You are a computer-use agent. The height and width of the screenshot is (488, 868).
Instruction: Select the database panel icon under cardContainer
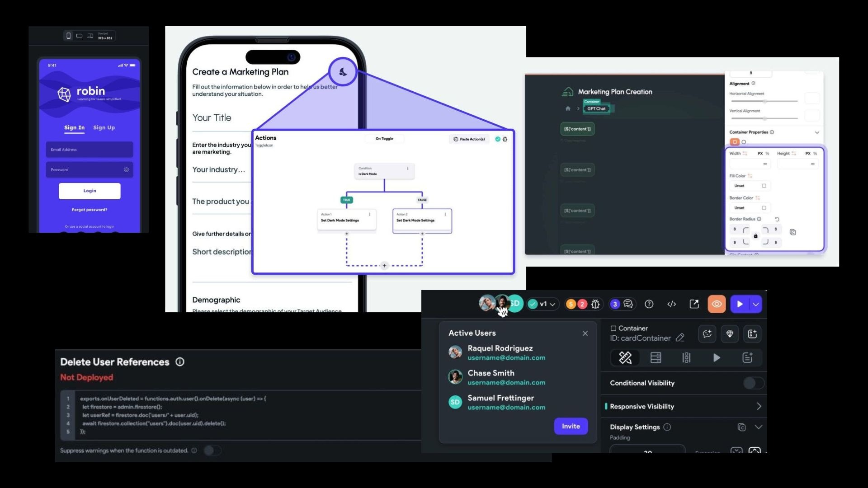pyautogui.click(x=656, y=357)
